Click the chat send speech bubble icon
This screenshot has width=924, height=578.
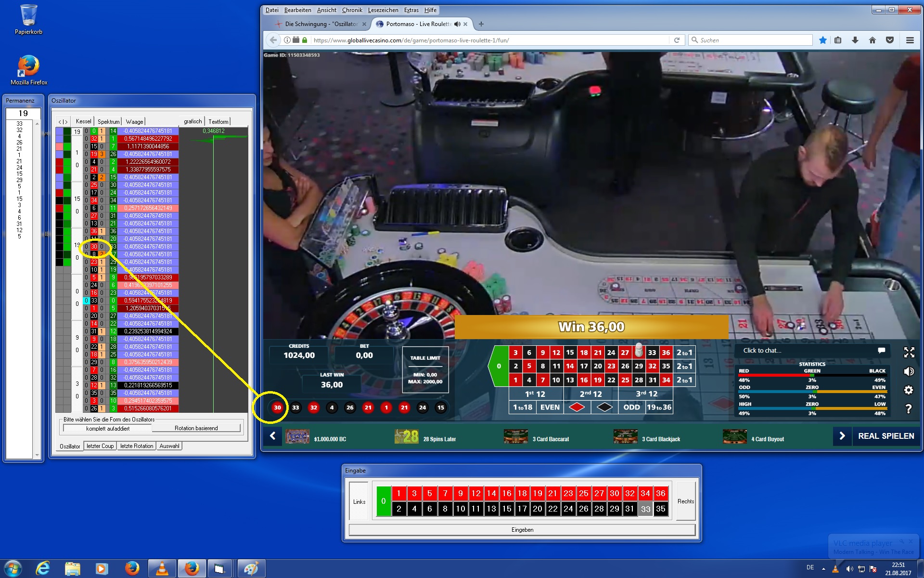(x=881, y=350)
